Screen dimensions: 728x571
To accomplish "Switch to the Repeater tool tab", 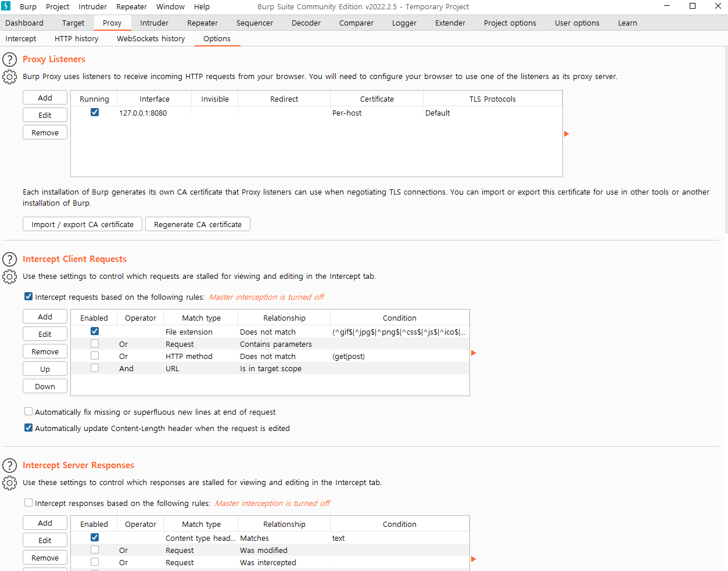I will point(202,23).
